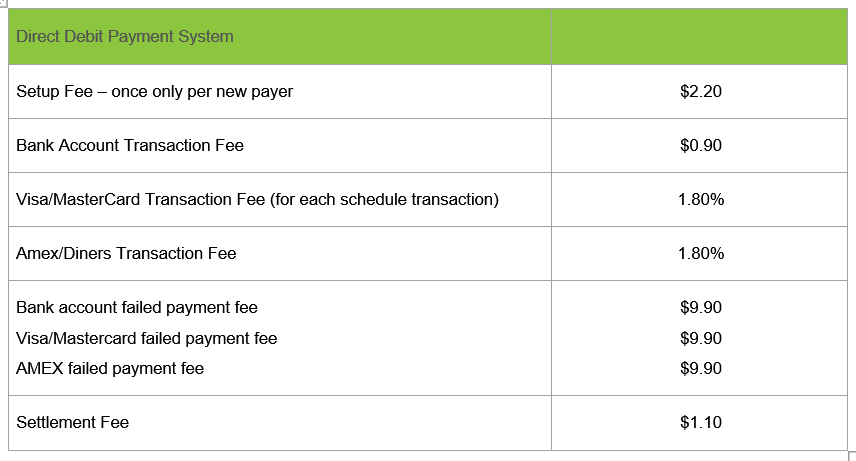Place cursor in the "Settlement Fee" cell
The width and height of the screenshot is (856, 461).
73,422
